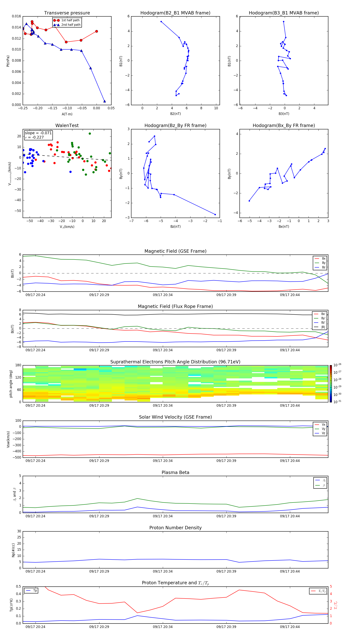Click the red Te/Tp right-axis label
351x644 pixels.
click(336, 605)
